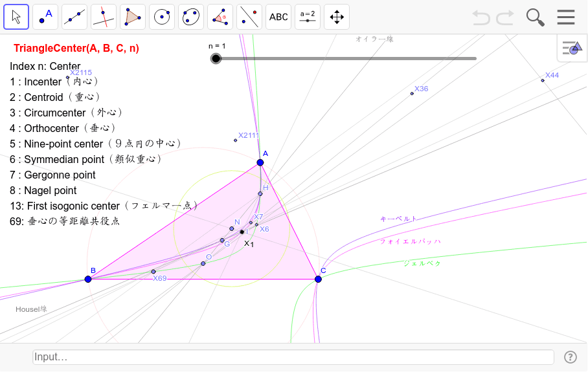Click the '7 : Gergonne point' text row
588x372 pixels.
coord(52,175)
